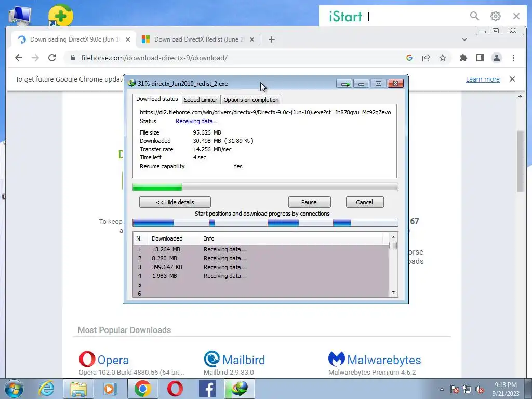Click the iStart search magnifier icon
Screen dimensions: 532x399
(x=474, y=16)
